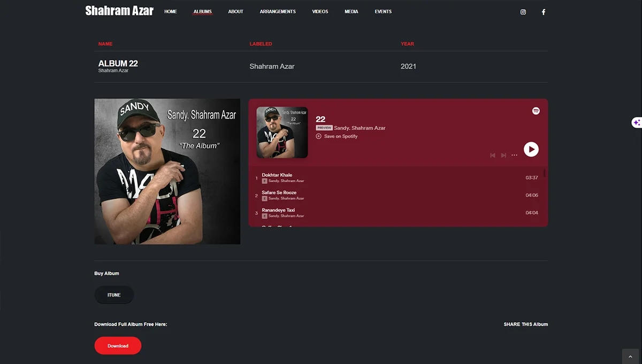Click the scroll-to-top arrow button

(630, 357)
